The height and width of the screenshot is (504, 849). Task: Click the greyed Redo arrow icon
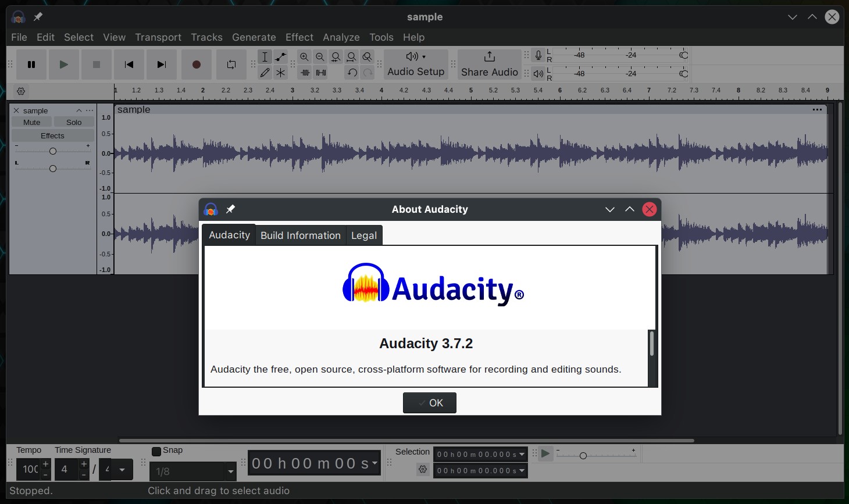point(368,73)
